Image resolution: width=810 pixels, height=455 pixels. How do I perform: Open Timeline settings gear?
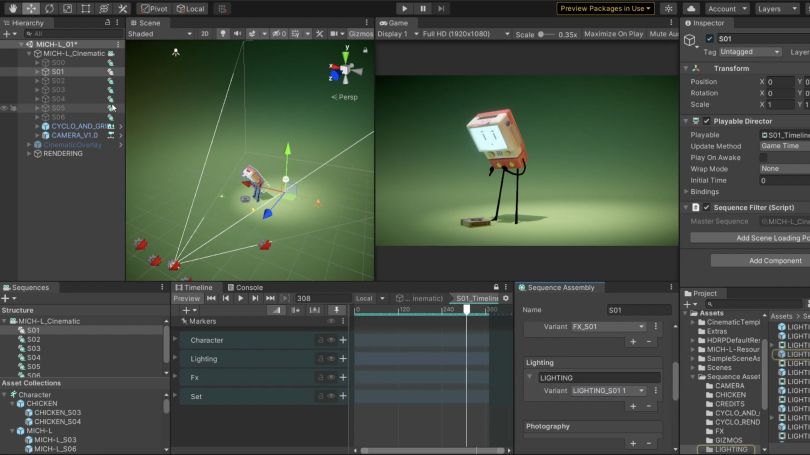click(506, 298)
